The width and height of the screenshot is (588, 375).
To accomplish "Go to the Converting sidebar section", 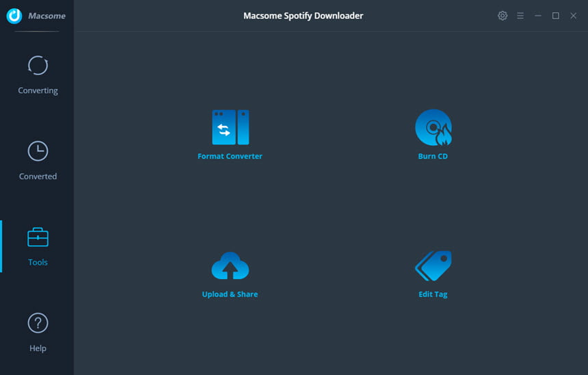I will (x=38, y=75).
